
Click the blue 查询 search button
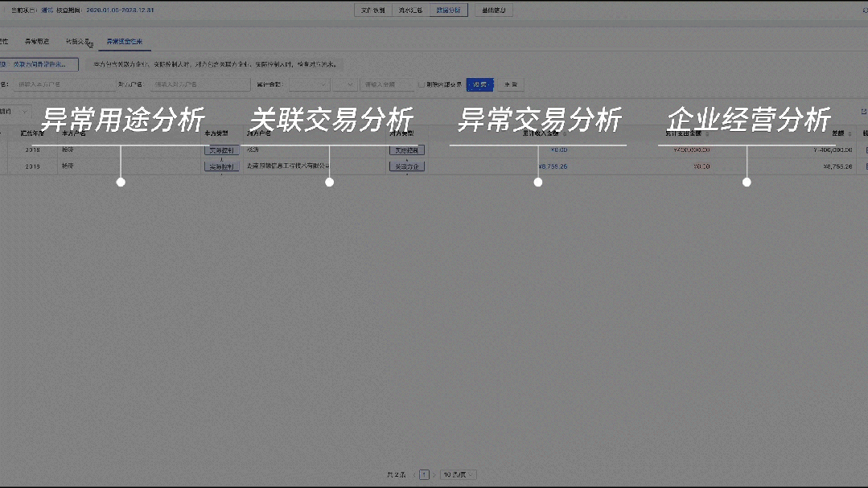pos(480,84)
